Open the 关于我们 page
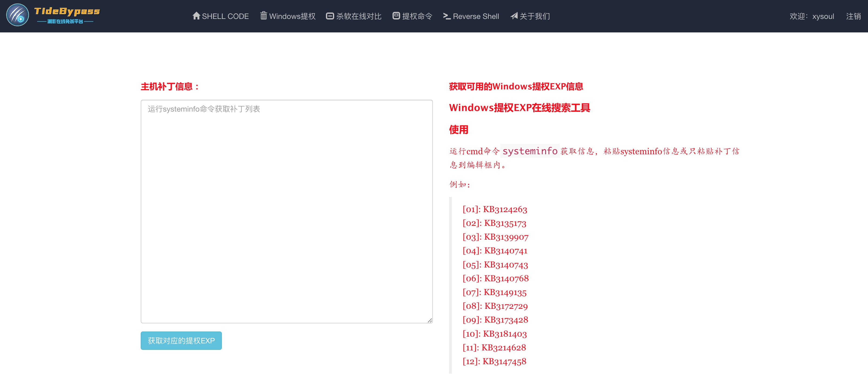This screenshot has width=868, height=382. coord(534,16)
